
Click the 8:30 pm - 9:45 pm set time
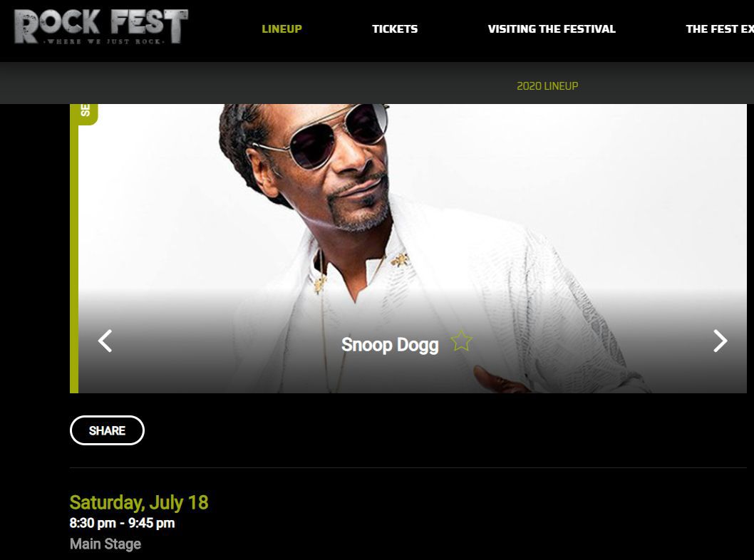click(122, 523)
